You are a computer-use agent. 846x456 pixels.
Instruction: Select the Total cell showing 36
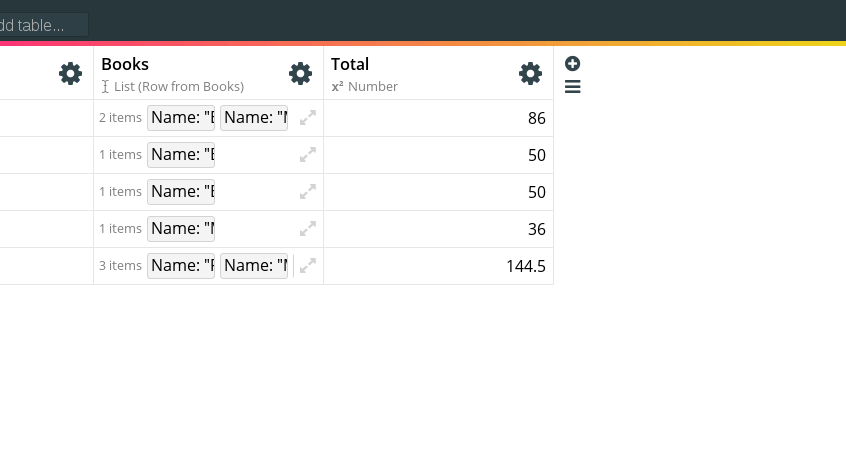(439, 229)
